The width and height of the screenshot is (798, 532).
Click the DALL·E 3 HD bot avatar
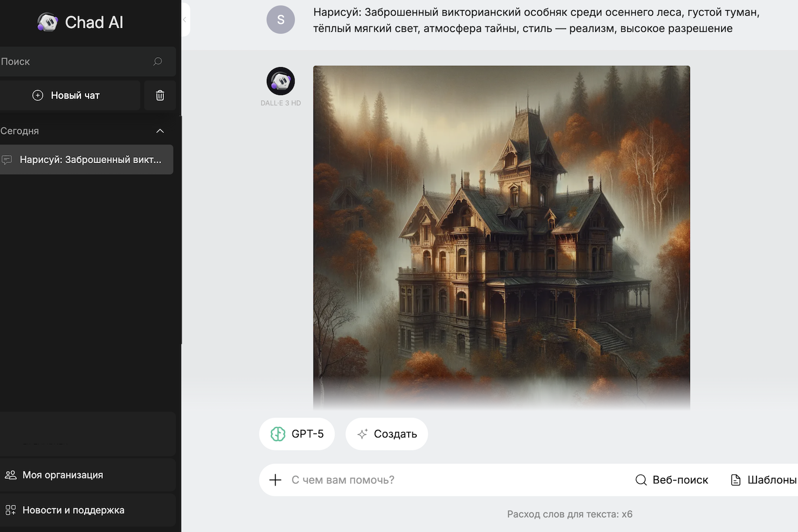[281, 81]
